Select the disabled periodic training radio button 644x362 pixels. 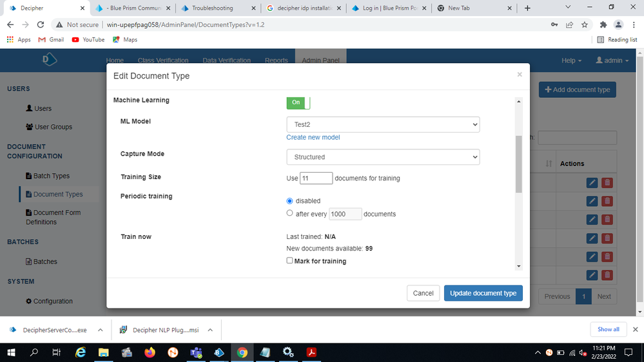289,201
